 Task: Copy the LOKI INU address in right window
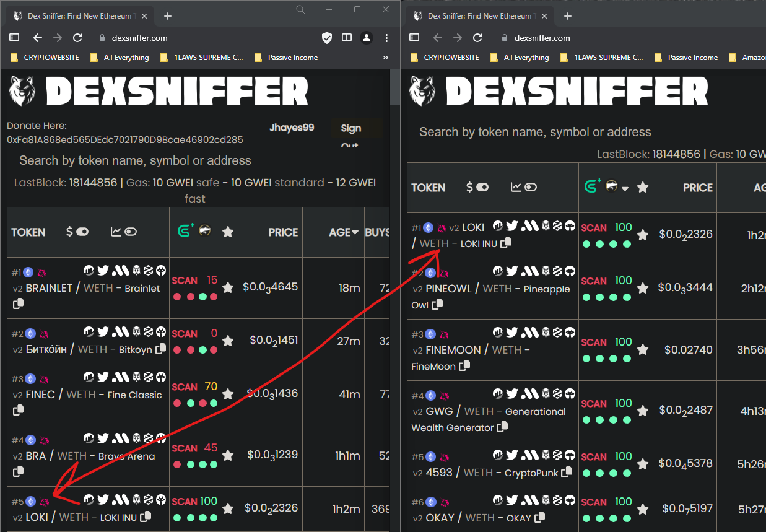506,243
